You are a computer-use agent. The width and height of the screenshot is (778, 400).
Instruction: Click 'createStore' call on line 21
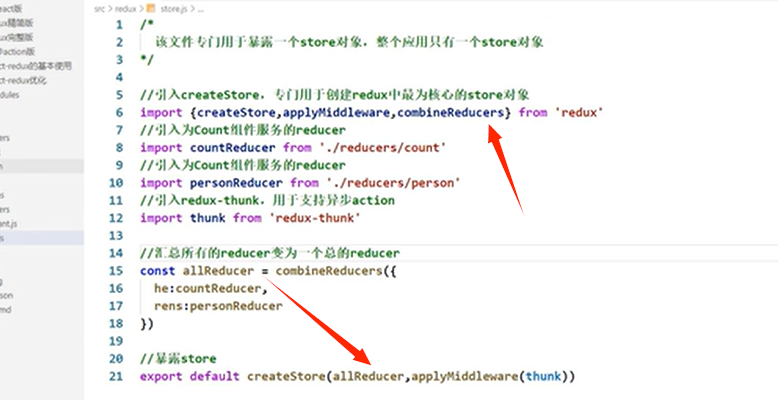[286, 376]
